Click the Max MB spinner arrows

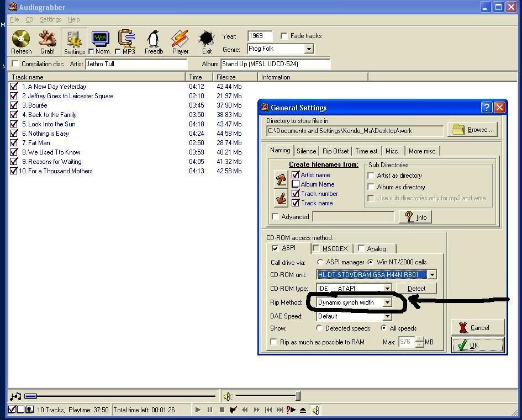coord(420,342)
